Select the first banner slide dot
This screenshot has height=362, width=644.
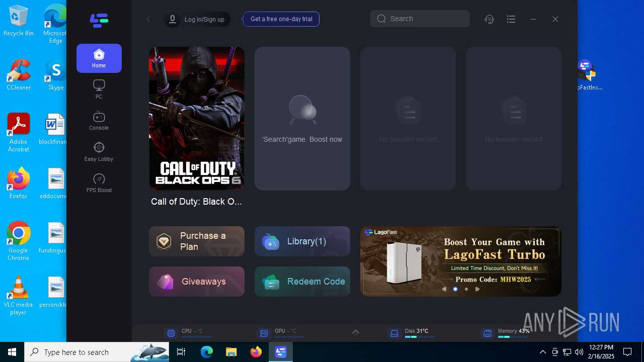(x=455, y=289)
